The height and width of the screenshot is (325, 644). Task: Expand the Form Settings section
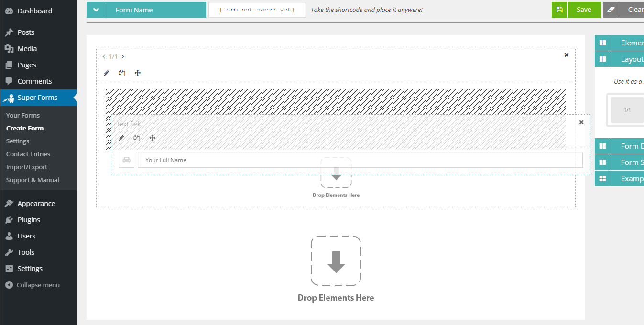point(626,162)
